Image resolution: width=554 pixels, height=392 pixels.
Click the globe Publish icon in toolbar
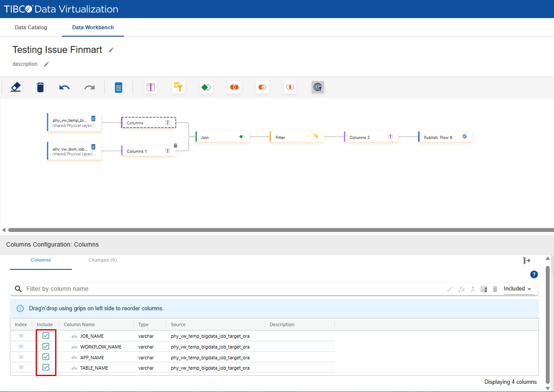point(318,87)
